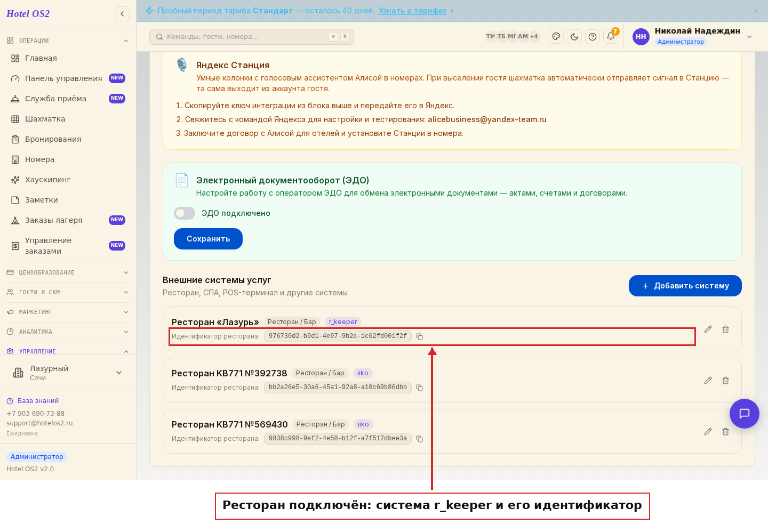Screen dimensions: 768x532
Task: Go to Главная in sidebar
Action: [x=68, y=58]
